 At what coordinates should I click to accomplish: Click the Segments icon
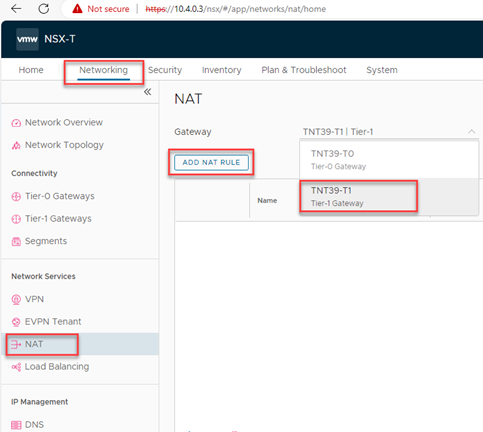(x=16, y=241)
